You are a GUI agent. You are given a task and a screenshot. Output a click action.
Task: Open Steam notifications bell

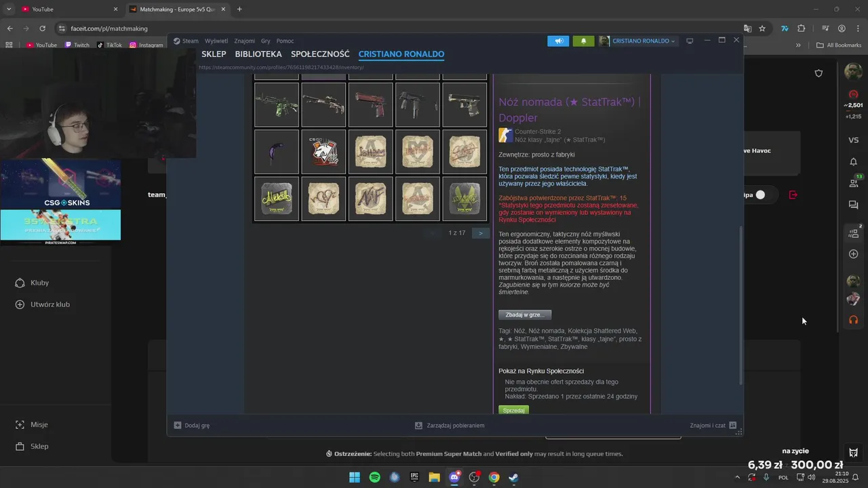[x=583, y=41]
